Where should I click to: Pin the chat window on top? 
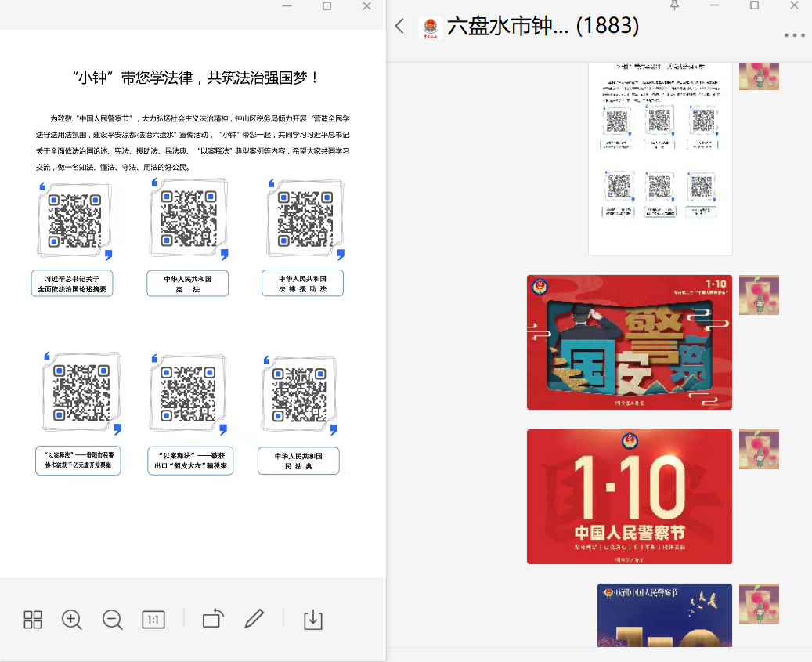pyautogui.click(x=674, y=5)
